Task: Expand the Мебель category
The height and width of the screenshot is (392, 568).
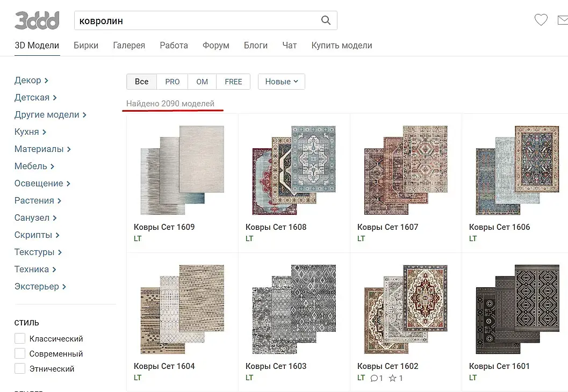Action: pos(34,166)
